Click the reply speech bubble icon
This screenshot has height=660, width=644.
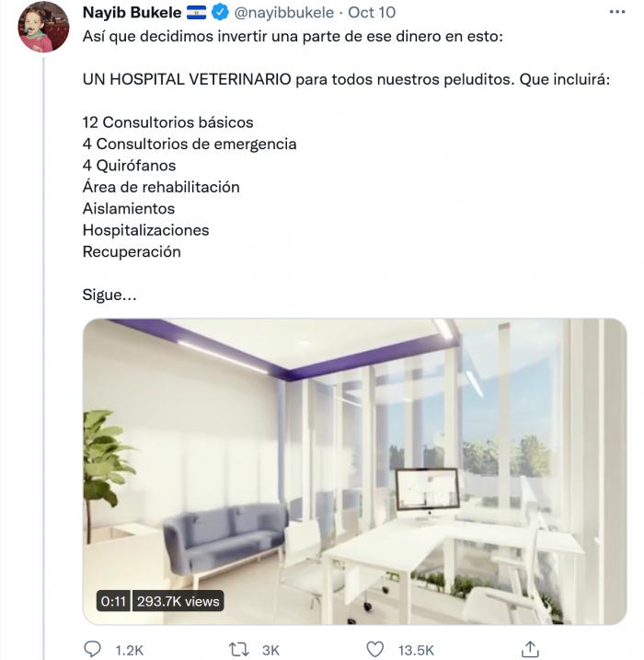click(93, 649)
